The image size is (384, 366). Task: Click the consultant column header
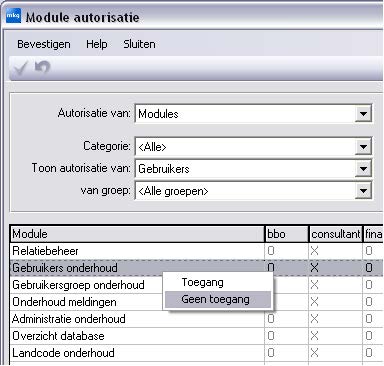[336, 234]
